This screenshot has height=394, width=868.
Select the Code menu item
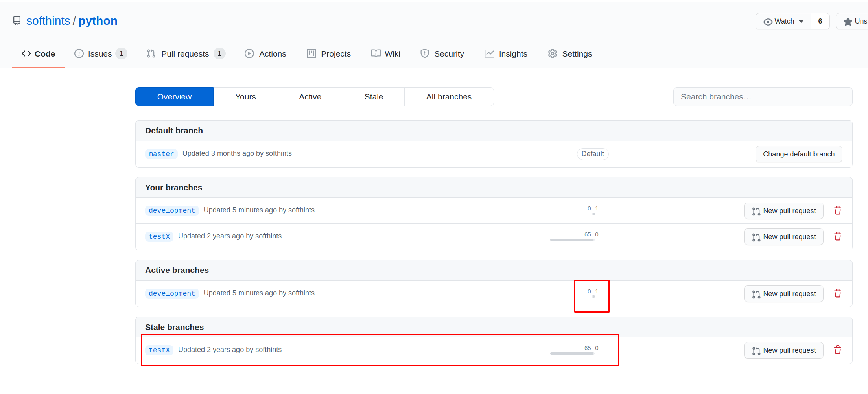tap(38, 53)
